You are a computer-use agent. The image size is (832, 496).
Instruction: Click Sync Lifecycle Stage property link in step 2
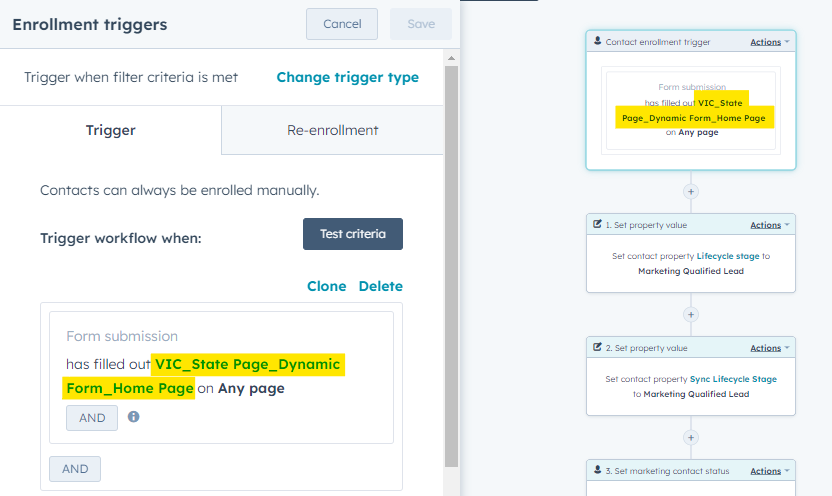point(733,379)
